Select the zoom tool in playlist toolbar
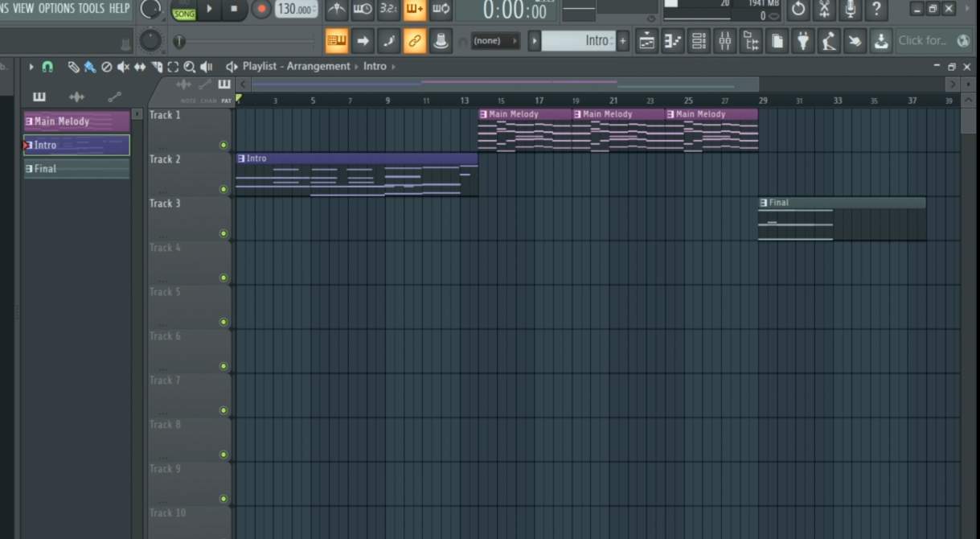The height and width of the screenshot is (539, 980). tap(189, 67)
